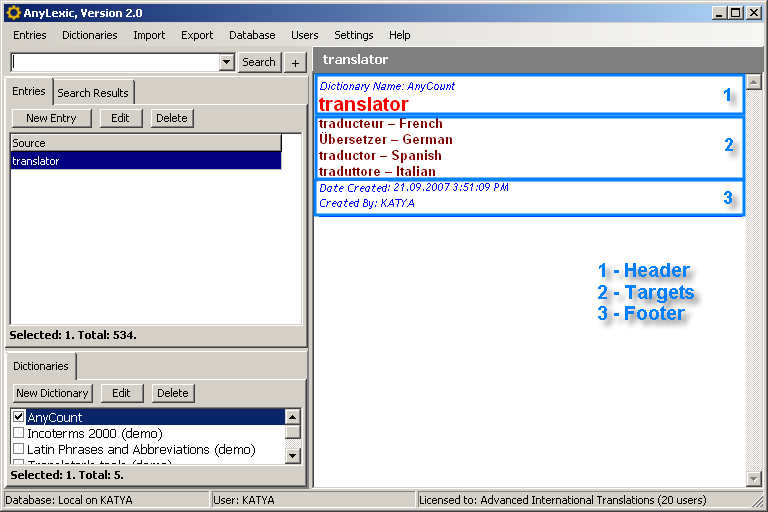The width and height of the screenshot is (768, 512).
Task: Check Latin Phrases and Abbreviations (demo) checkbox
Action: [x=19, y=449]
